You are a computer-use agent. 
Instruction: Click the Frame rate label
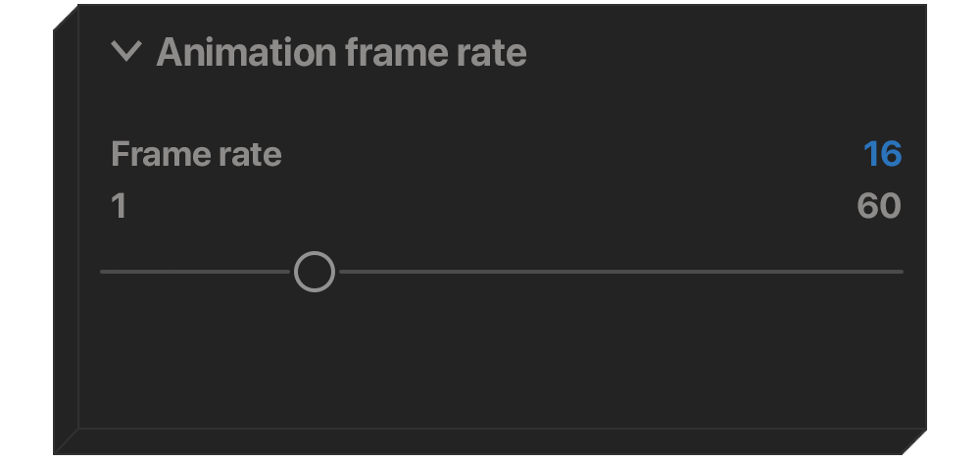point(196,154)
